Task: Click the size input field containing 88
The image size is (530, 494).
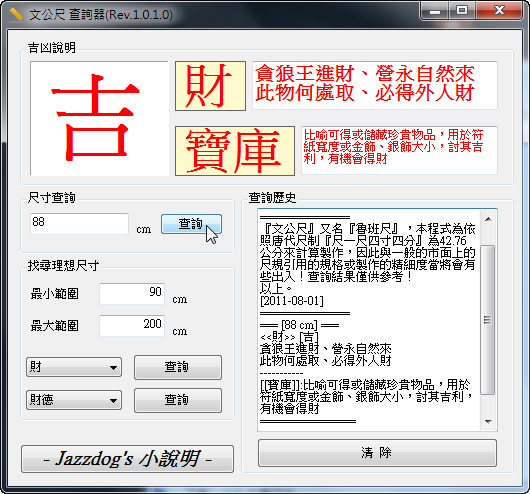Action: coord(79,223)
